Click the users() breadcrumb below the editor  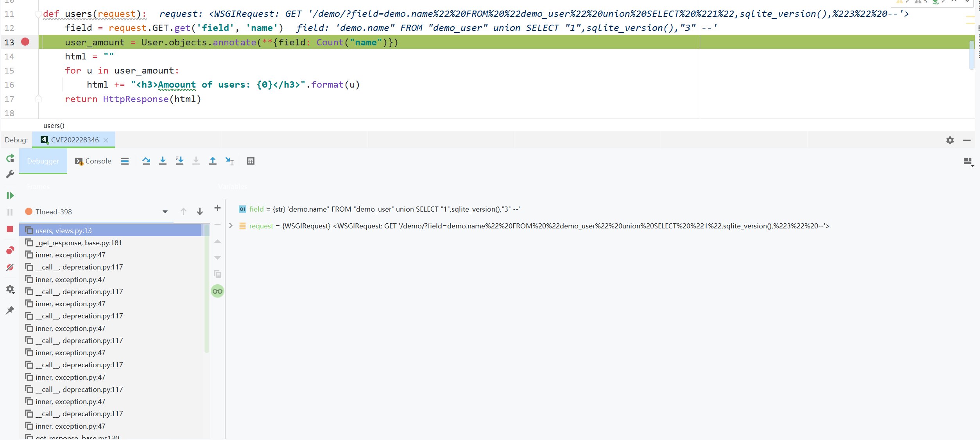54,125
